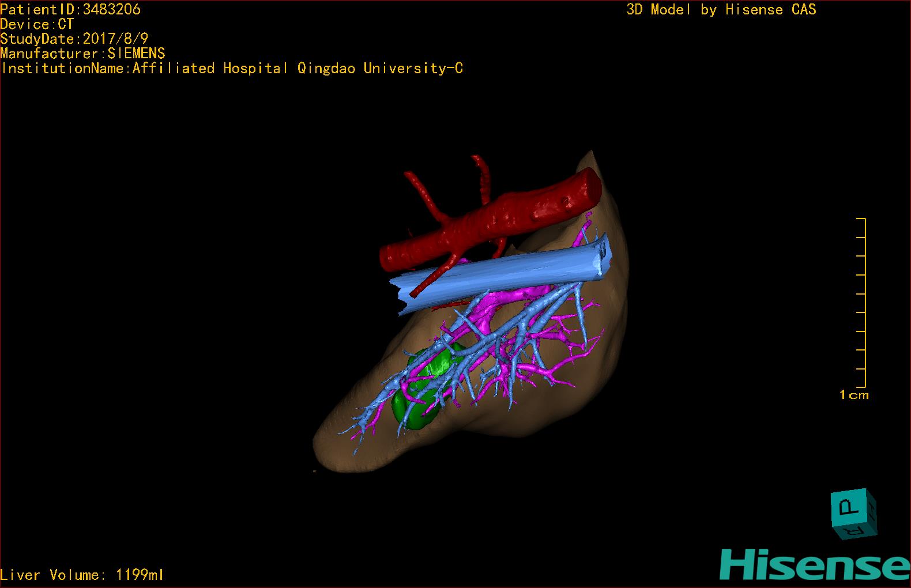Click the 1cm scale label
The height and width of the screenshot is (588, 911).
point(854,395)
